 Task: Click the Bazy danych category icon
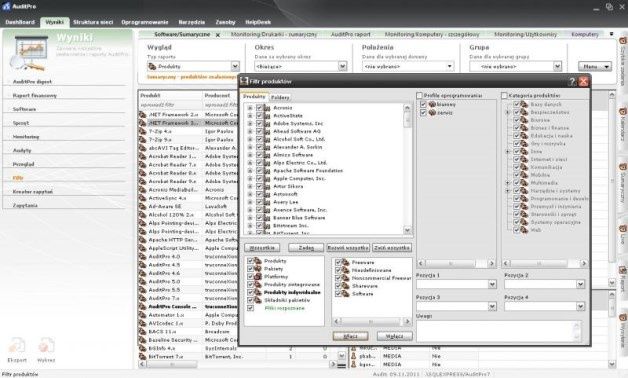pyautogui.click(x=524, y=105)
